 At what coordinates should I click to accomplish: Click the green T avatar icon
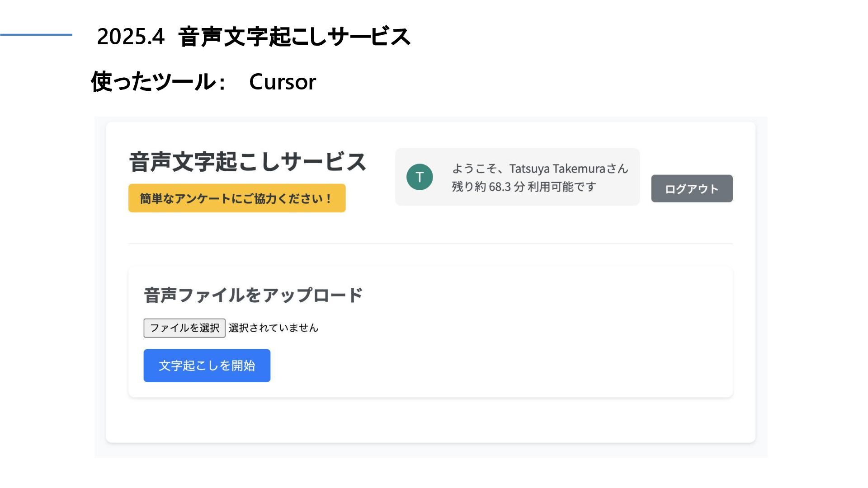pos(420,177)
